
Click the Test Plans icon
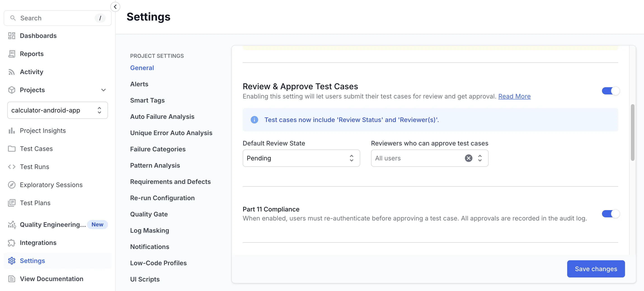12,203
